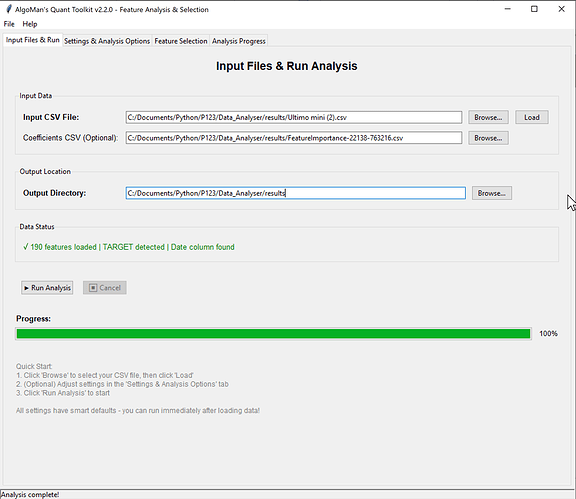The height and width of the screenshot is (499, 576).
Task: Switch to Input Files & Run tab
Action: (x=33, y=40)
